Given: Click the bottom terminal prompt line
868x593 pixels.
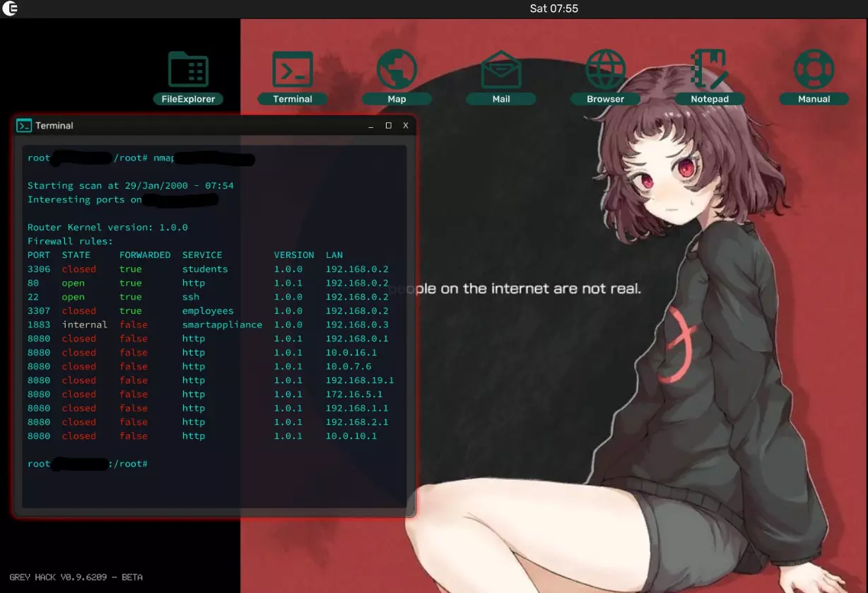Looking at the screenshot, I should pyautogui.click(x=88, y=464).
